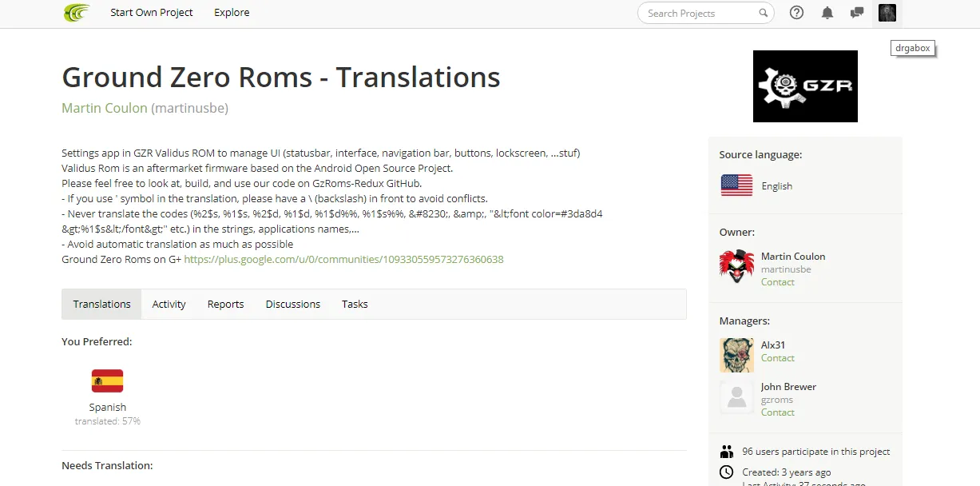Image resolution: width=980 pixels, height=486 pixels.
Task: Switch to the Discussions tab
Action: 293,304
